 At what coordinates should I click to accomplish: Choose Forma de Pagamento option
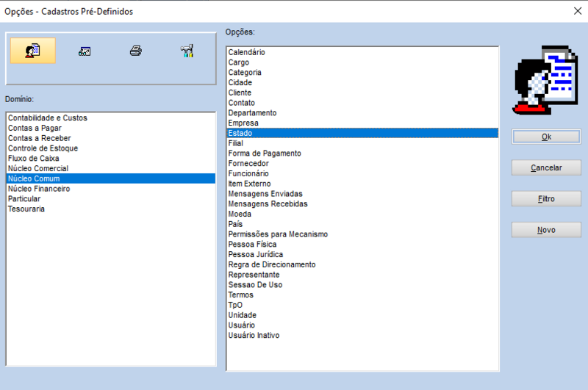tap(265, 153)
